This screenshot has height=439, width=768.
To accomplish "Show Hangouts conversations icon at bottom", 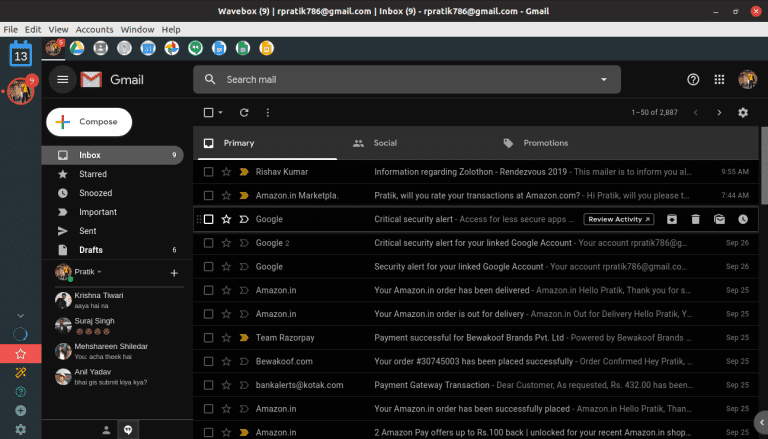I will coord(128,430).
